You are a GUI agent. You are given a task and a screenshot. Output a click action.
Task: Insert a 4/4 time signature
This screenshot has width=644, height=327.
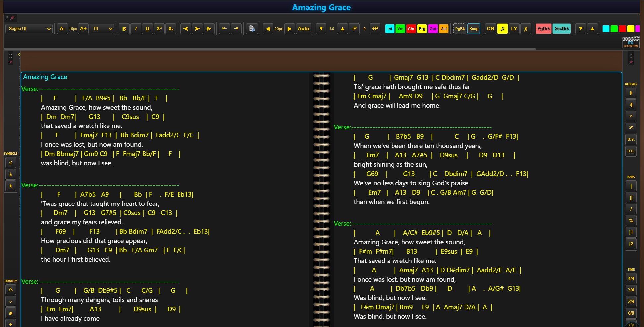(631, 278)
